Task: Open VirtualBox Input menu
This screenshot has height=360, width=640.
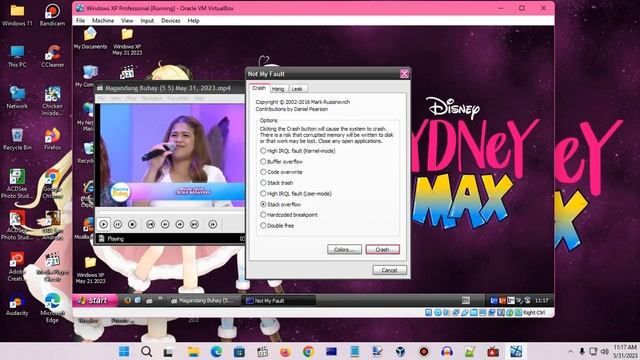Action: (x=147, y=20)
